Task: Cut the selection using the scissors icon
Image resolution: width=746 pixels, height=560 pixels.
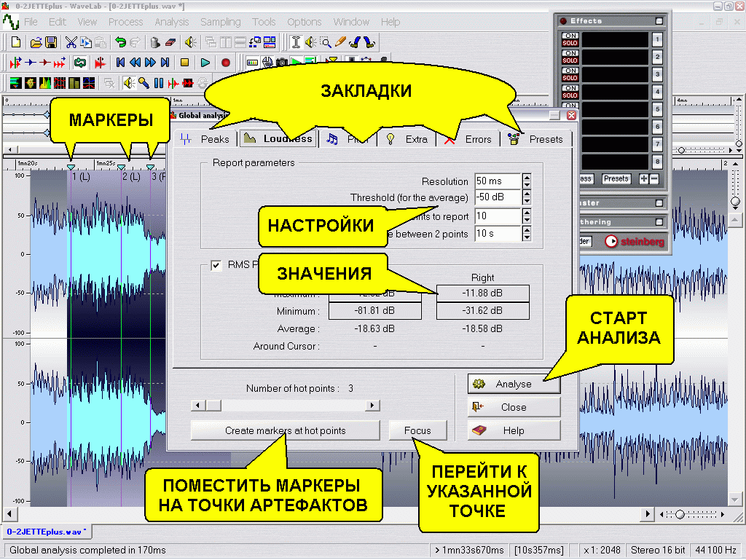Action: click(x=71, y=42)
